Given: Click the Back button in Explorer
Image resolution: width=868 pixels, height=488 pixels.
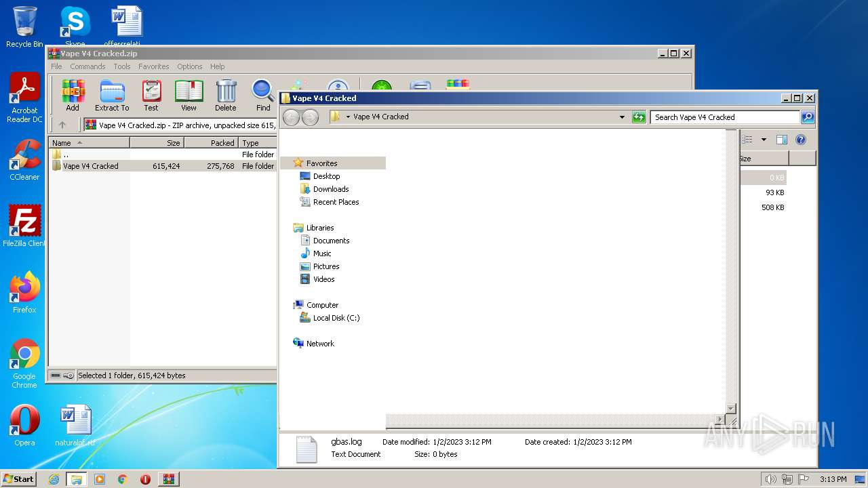Looking at the screenshot, I should click(291, 117).
